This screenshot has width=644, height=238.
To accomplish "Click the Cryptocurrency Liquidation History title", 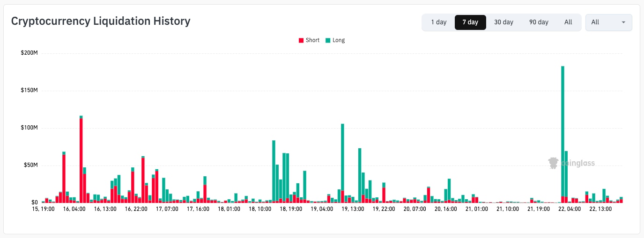I will [101, 21].
